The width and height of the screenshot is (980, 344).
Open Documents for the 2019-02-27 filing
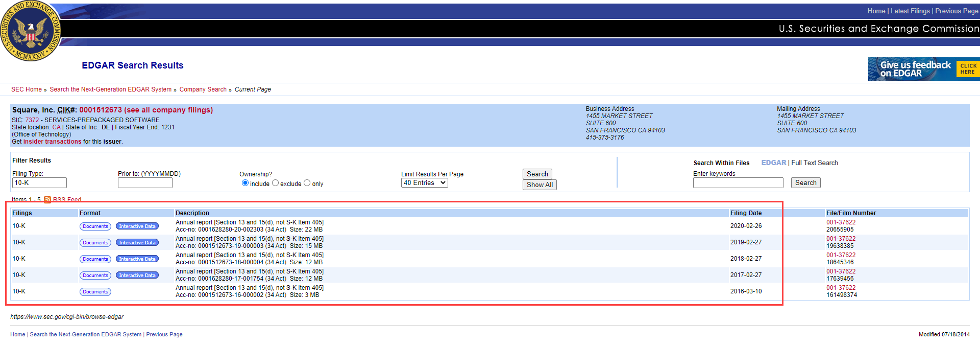coord(95,243)
